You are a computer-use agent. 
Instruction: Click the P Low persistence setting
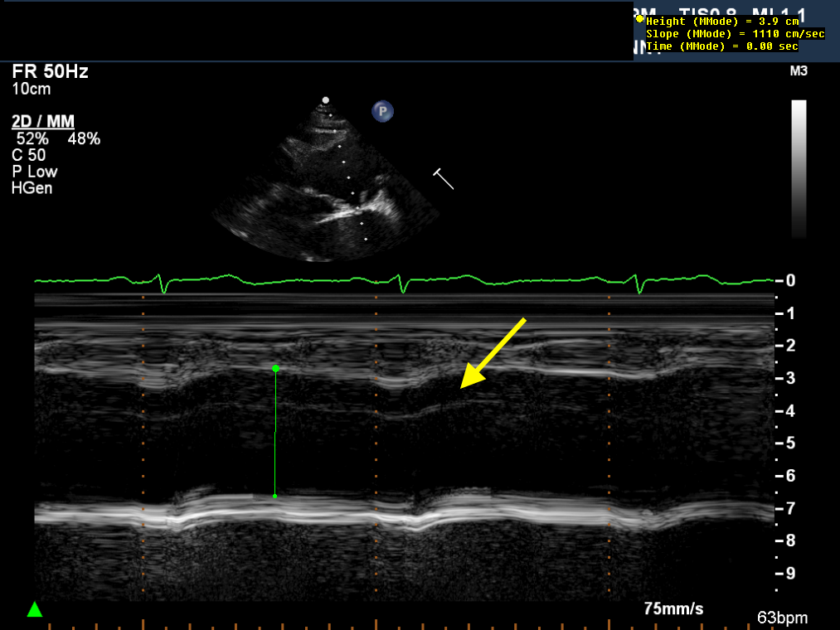[x=35, y=172]
